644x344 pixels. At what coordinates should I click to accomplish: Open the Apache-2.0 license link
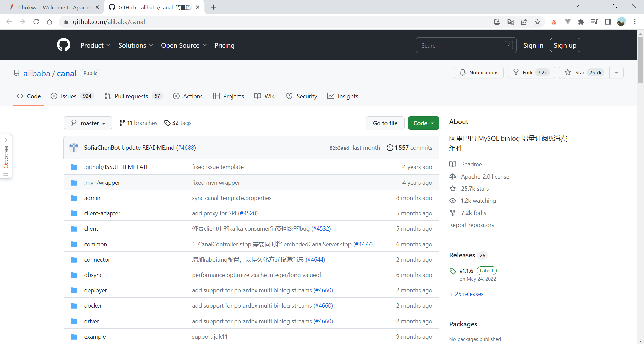(485, 177)
